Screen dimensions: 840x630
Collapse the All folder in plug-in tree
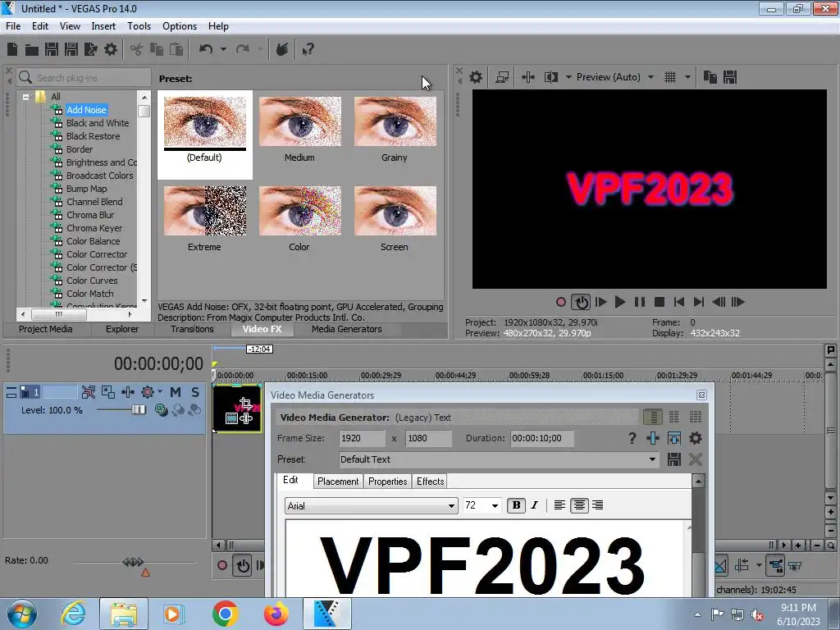pos(25,97)
